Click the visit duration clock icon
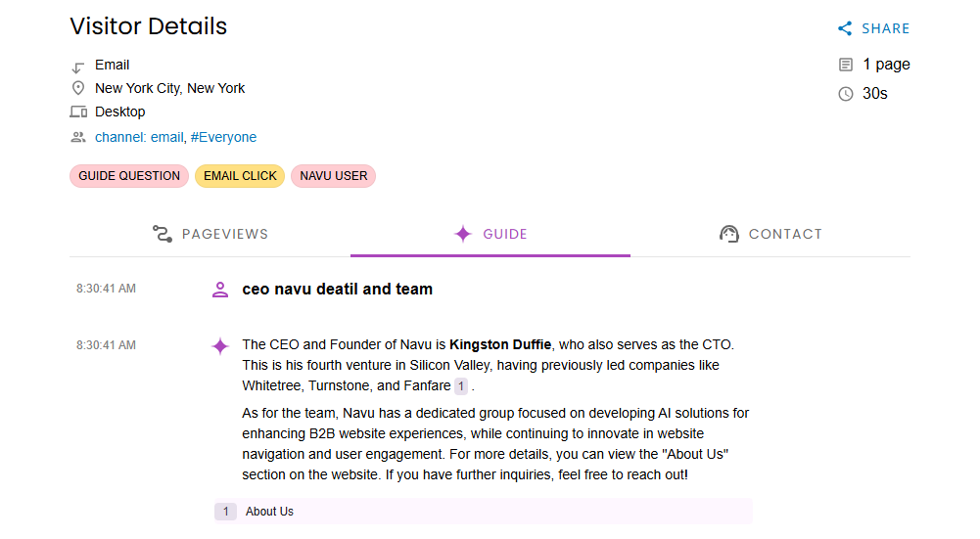 846,94
